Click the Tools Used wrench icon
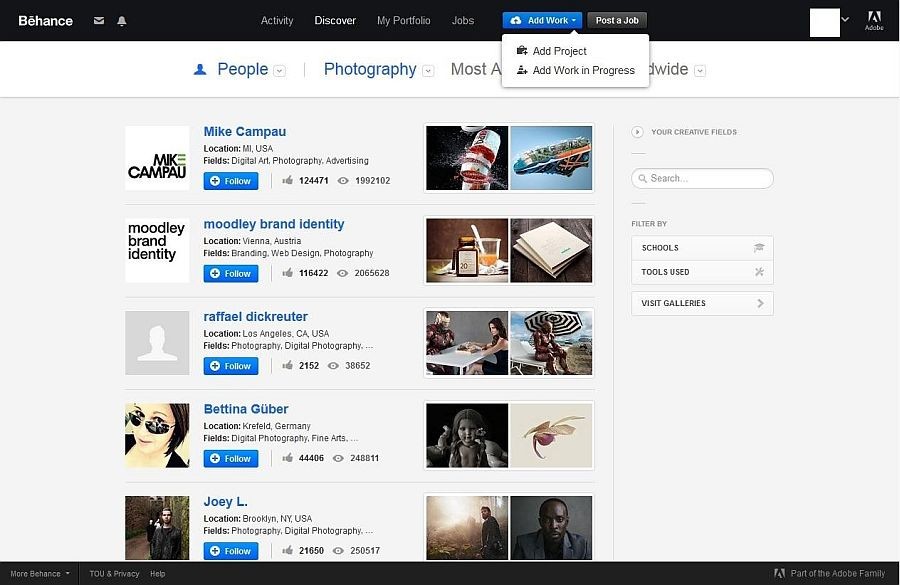900x585 pixels. point(759,272)
